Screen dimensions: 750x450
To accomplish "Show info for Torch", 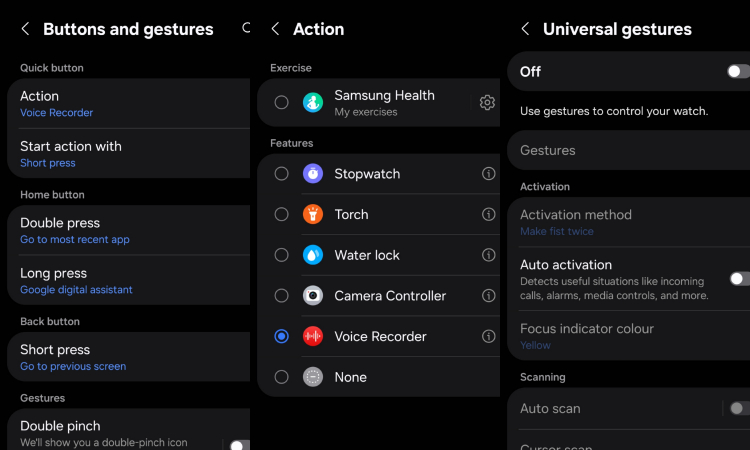I will pos(488,214).
